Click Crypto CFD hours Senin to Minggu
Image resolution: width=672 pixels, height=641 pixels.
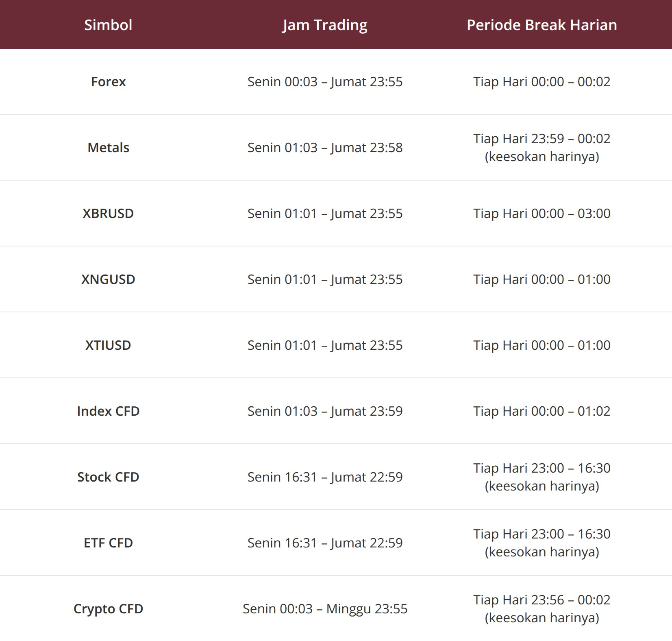click(325, 609)
